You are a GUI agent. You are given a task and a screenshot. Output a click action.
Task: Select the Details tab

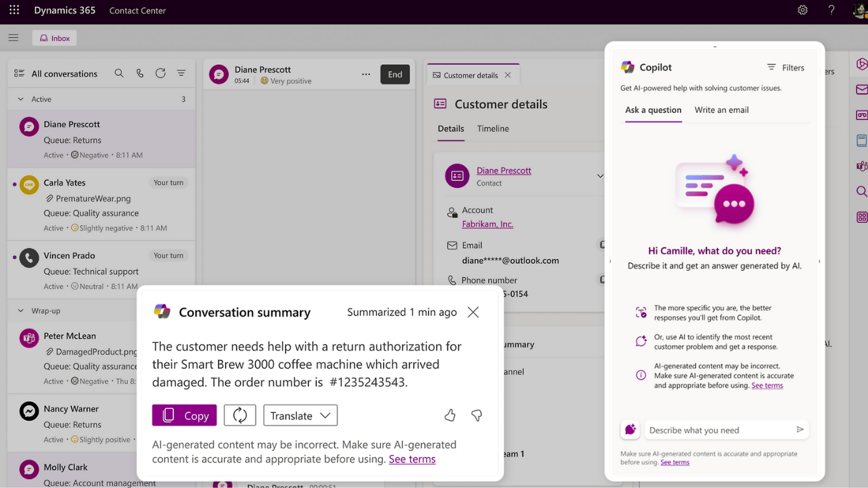pos(451,128)
